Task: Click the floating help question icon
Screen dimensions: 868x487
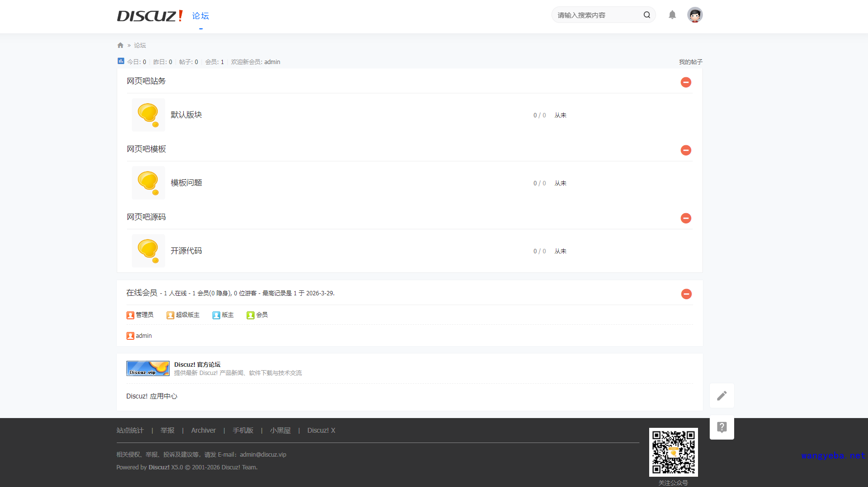Action: pos(721,427)
